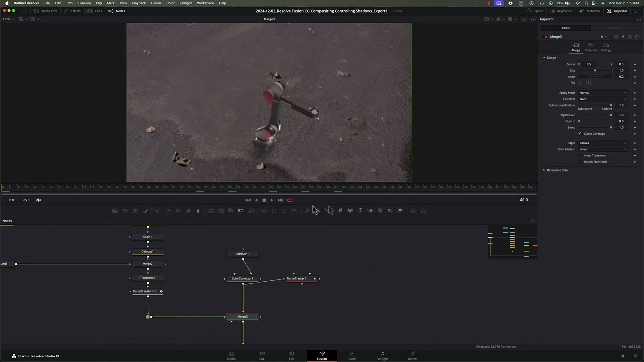Show the Metadata panel
This screenshot has width=644, height=362.
coord(590,11)
